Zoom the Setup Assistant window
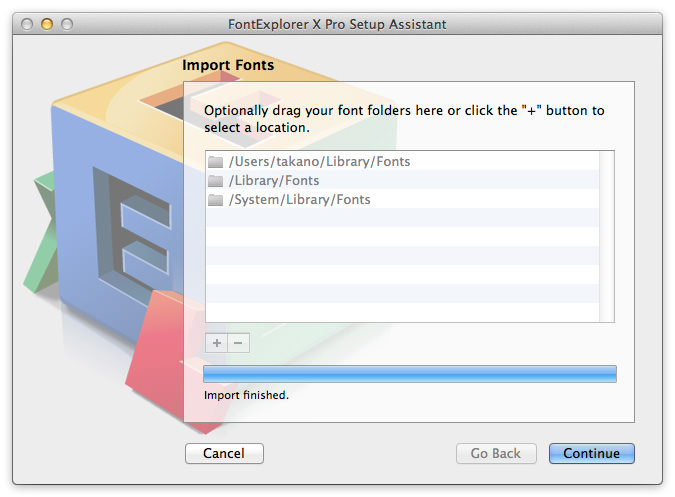The height and width of the screenshot is (497, 675). (x=67, y=24)
